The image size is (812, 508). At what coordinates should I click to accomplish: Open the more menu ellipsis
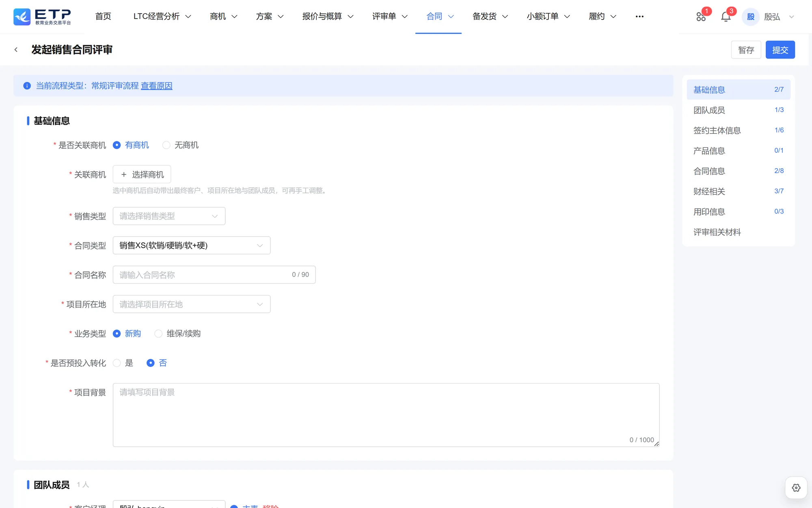(639, 17)
